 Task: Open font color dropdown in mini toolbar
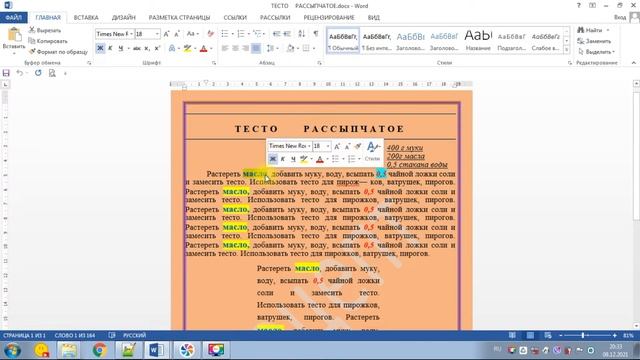[327, 159]
